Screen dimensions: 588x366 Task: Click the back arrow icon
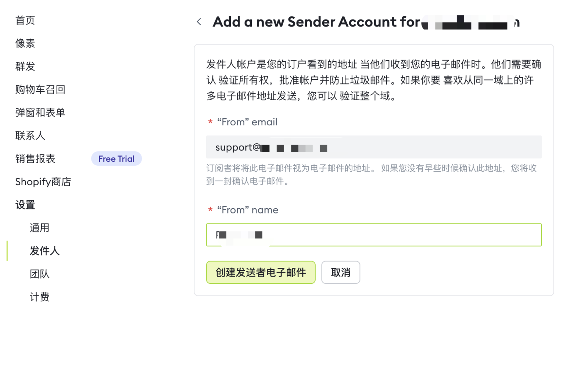point(199,22)
